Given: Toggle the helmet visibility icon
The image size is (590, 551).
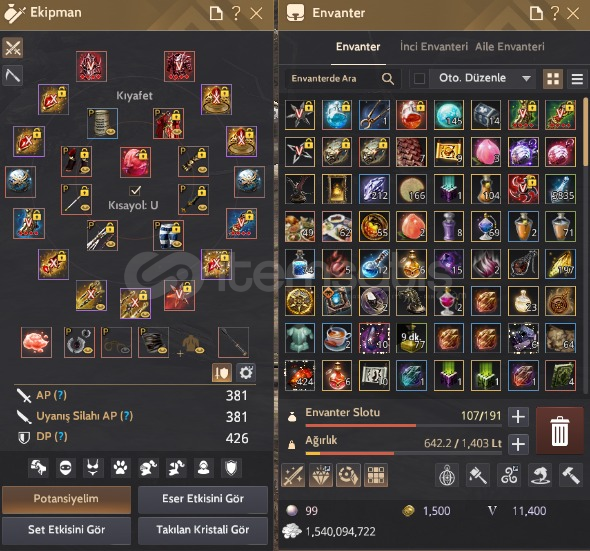Looking at the screenshot, I should click(x=65, y=468).
